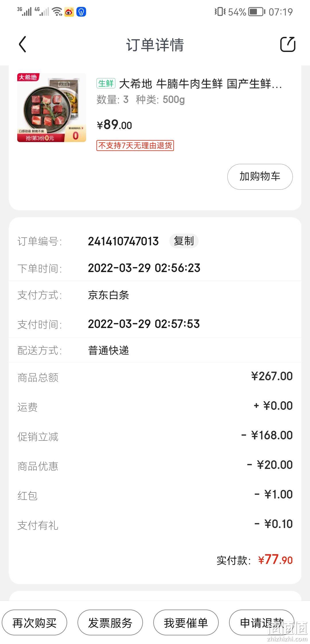Tap 加购物车 button
This screenshot has height=644, width=310.
point(260,176)
